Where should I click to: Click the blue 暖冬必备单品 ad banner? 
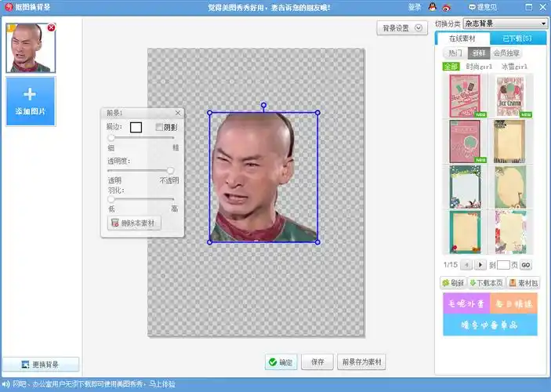[x=490, y=325]
